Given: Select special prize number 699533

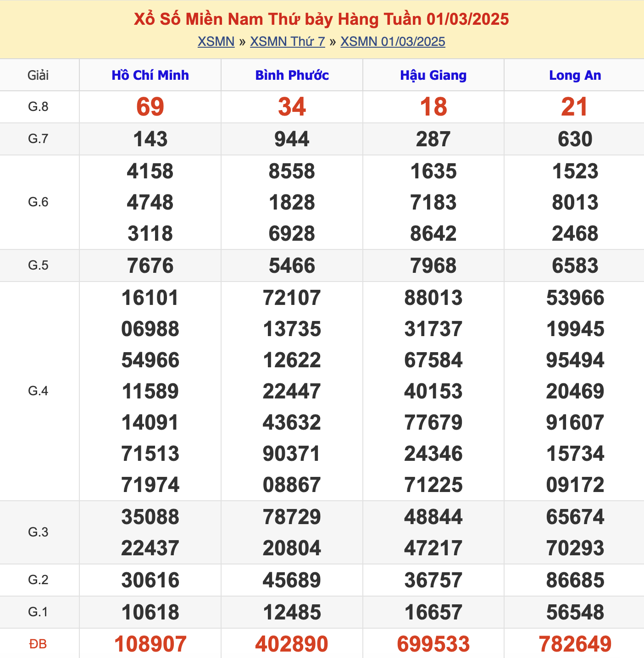Looking at the screenshot, I should pos(433,644).
